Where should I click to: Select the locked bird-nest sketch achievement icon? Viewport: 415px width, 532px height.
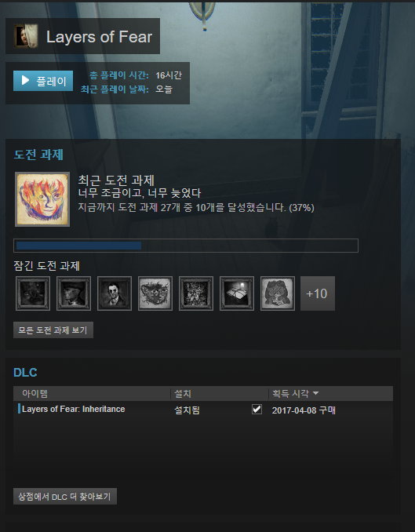pos(155,293)
